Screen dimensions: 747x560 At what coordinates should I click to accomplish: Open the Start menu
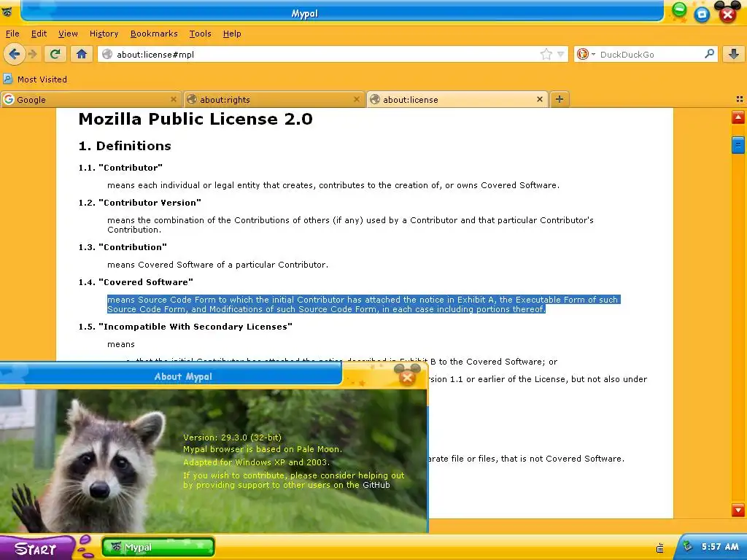[x=36, y=548]
